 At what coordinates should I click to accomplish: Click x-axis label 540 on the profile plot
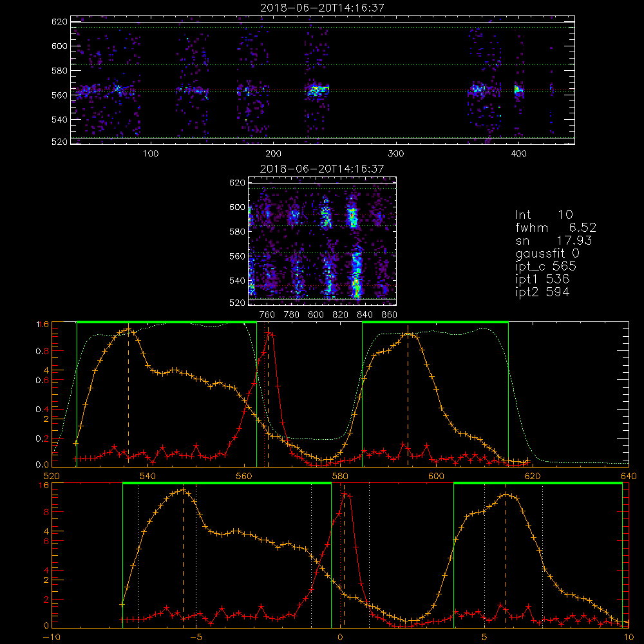point(148,476)
